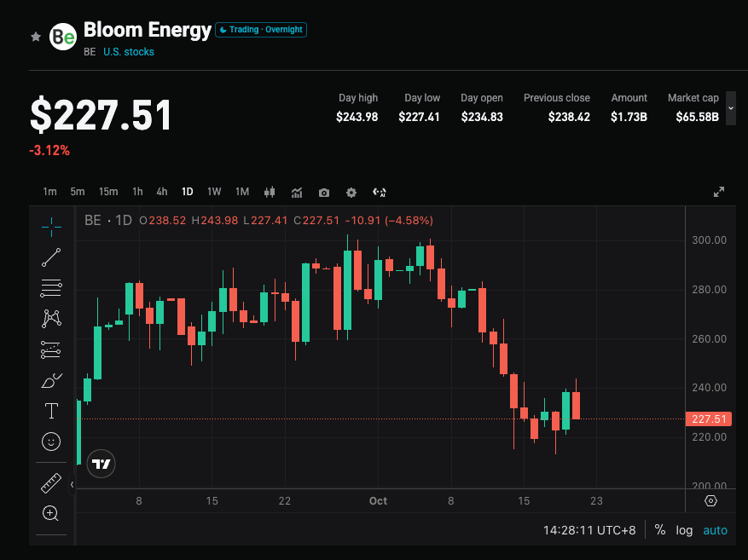Expand the stats panel dropdown arrow
Screen dimensions: 748x560
click(731, 108)
